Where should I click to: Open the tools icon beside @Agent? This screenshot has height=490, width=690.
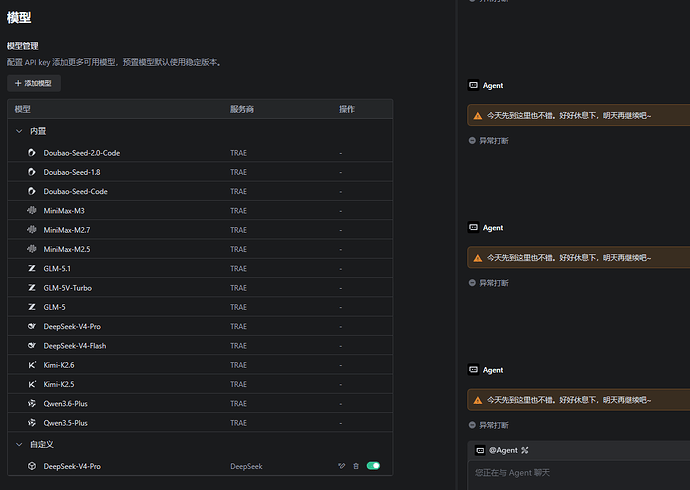click(525, 450)
